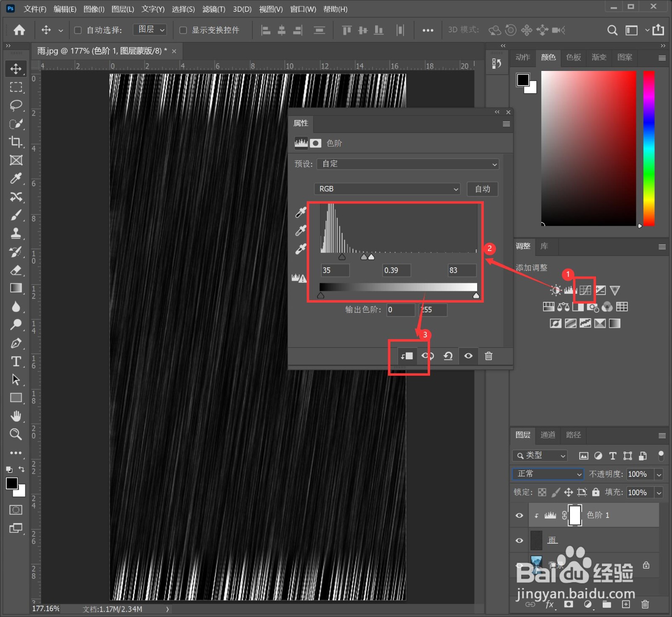Expand the opacity slider dropdown arrow
Screen dimensions: 672x617
pos(659,474)
